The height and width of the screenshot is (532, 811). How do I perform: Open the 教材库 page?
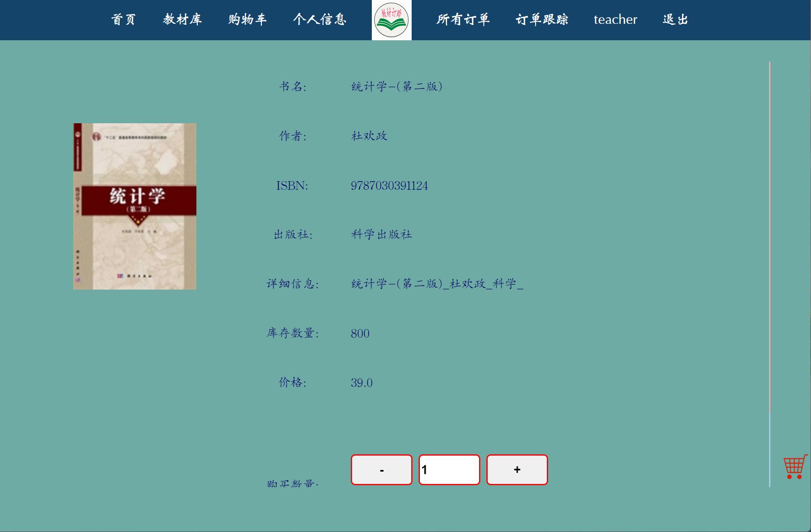[182, 20]
